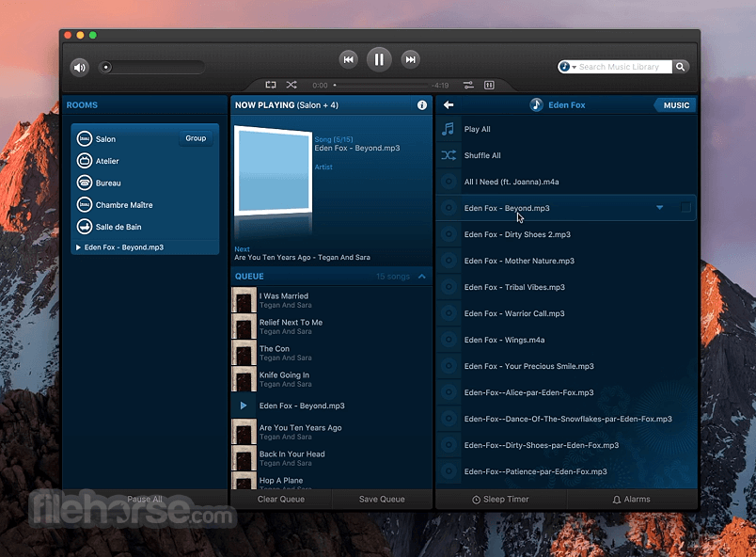Image resolution: width=756 pixels, height=557 pixels.
Task: Click Pause All button
Action: point(145,499)
